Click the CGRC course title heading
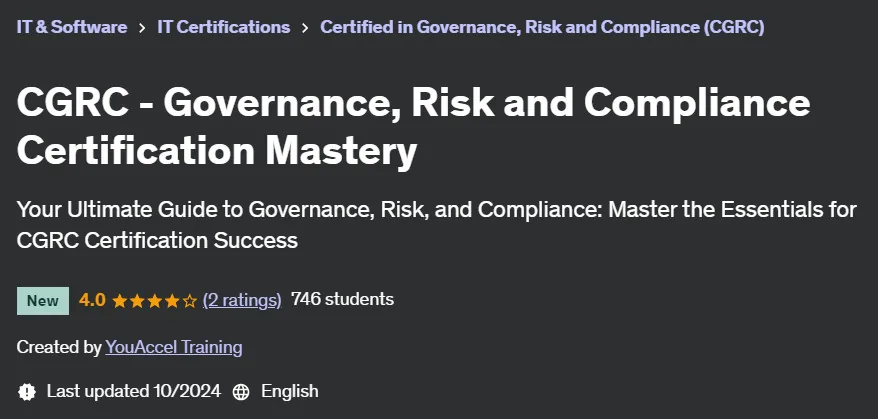 [414, 127]
